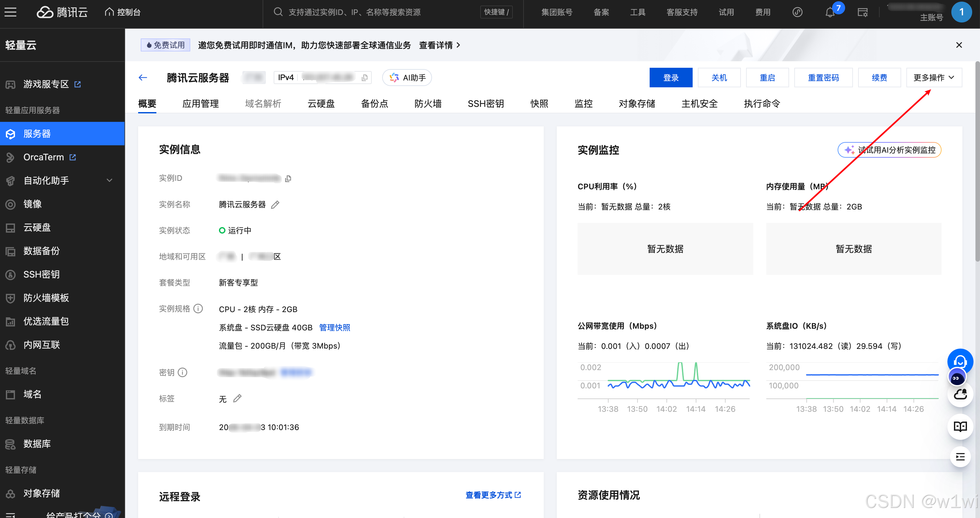Switch to the 防火墙 tab
Screen dimensions: 980x518
coord(427,104)
